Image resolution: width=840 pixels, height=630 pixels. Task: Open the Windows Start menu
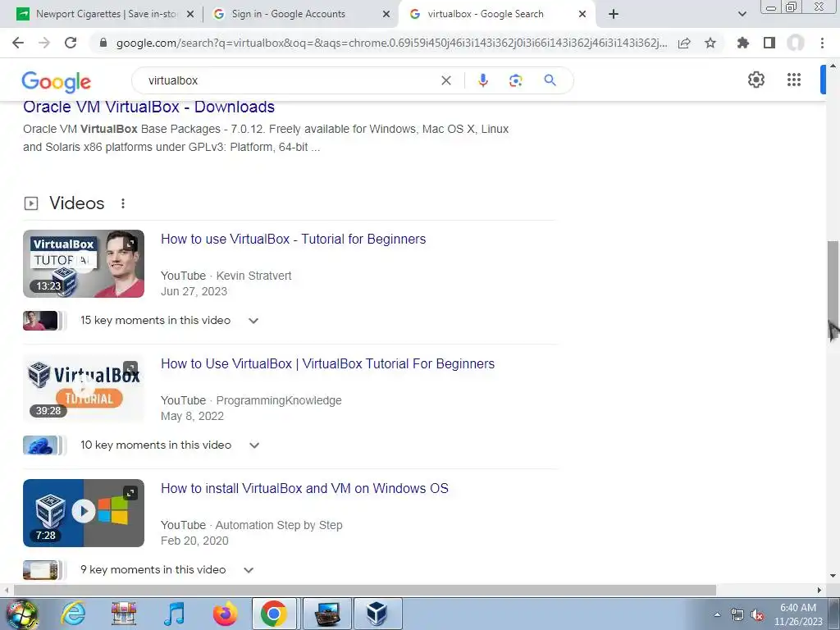coord(21,614)
